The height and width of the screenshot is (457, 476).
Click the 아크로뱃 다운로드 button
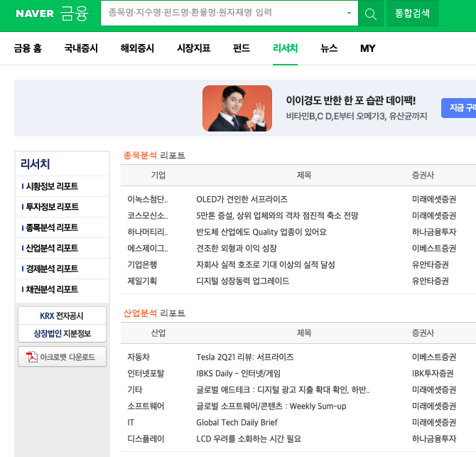point(62,357)
